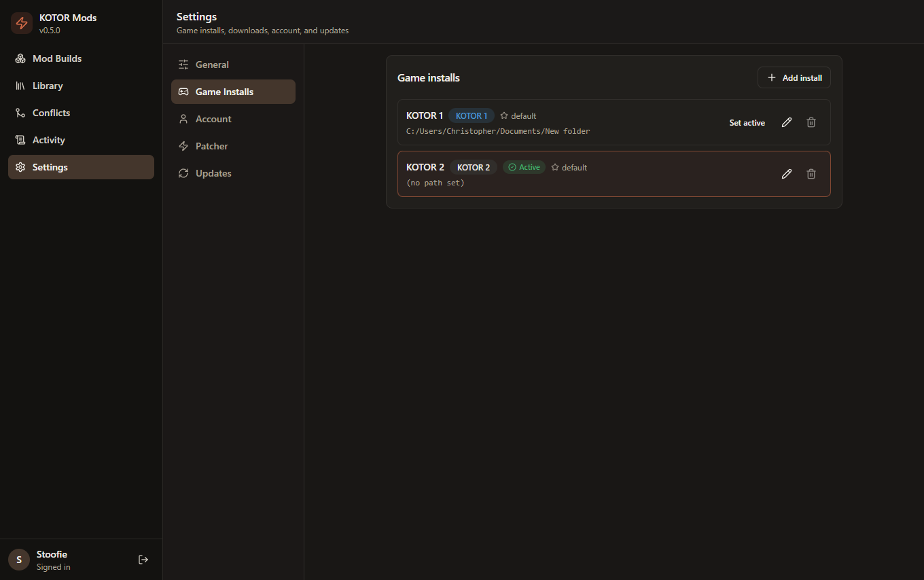924x580 pixels.
Task: Open the Patcher settings tab
Action: 233,146
